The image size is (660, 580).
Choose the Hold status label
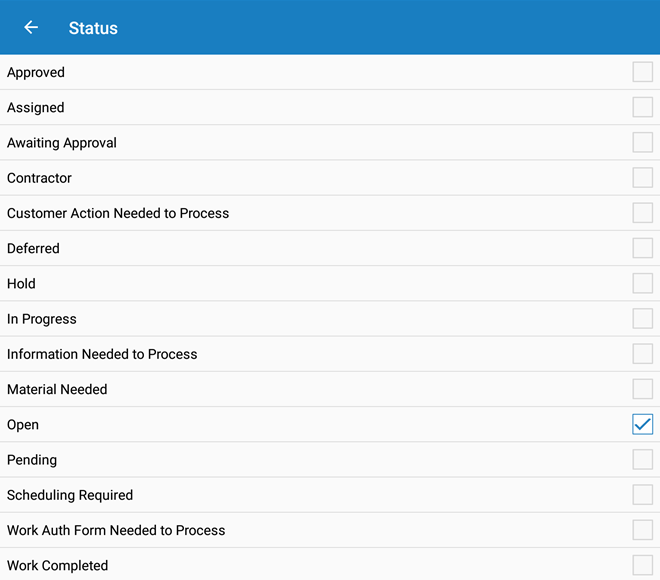[x=21, y=284]
